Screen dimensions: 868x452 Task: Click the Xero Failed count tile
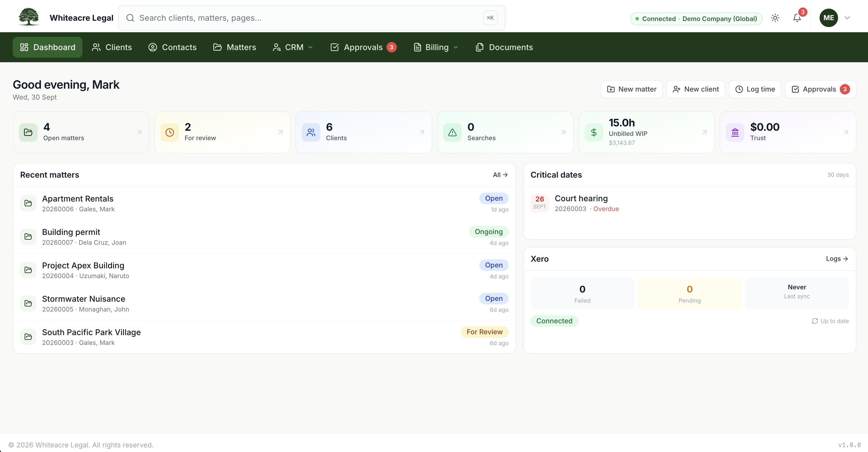[582, 294]
